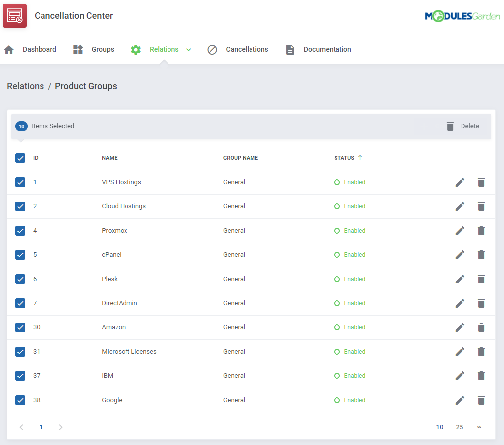The height and width of the screenshot is (445, 504).
Task: Click the Relations breadcrumb link
Action: point(25,86)
